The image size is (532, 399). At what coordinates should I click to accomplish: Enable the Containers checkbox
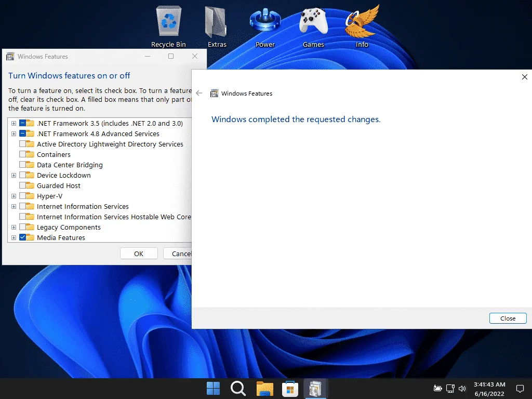23,154
